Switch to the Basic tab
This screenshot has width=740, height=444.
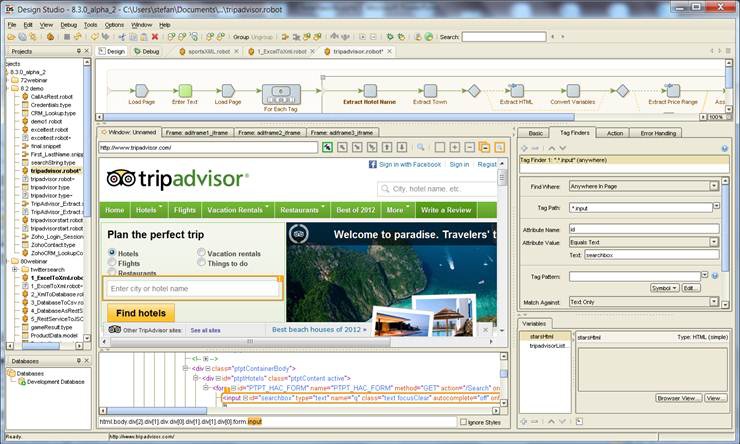pos(536,134)
